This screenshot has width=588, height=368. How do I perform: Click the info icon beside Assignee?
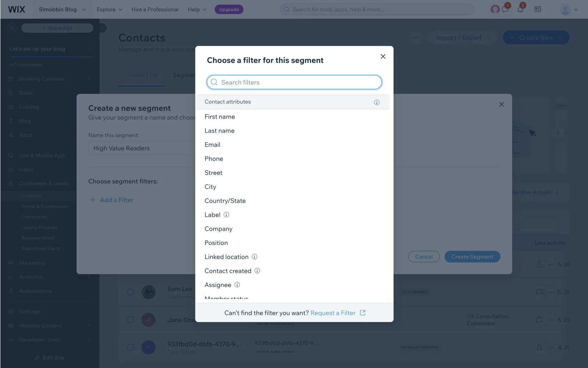click(237, 285)
